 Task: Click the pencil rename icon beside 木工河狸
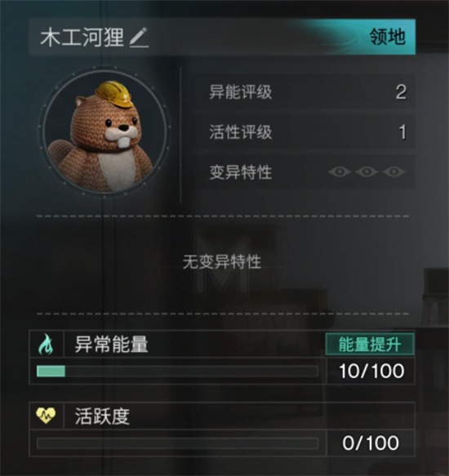click(x=139, y=38)
